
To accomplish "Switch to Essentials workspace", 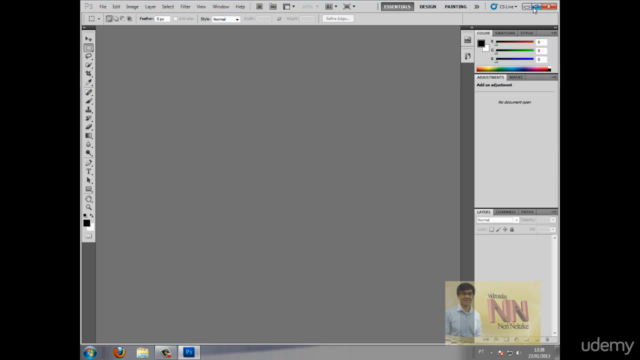I will [x=397, y=7].
